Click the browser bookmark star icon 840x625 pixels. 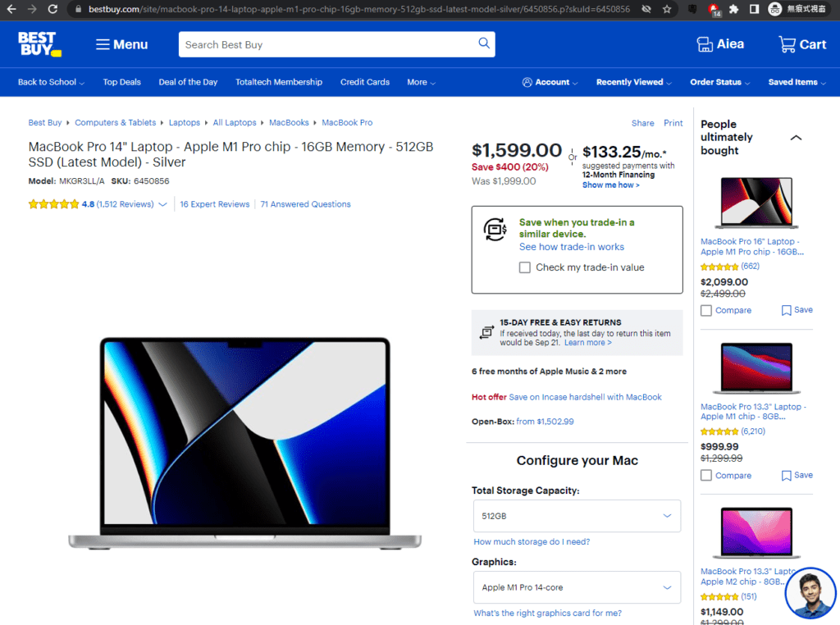tap(667, 9)
